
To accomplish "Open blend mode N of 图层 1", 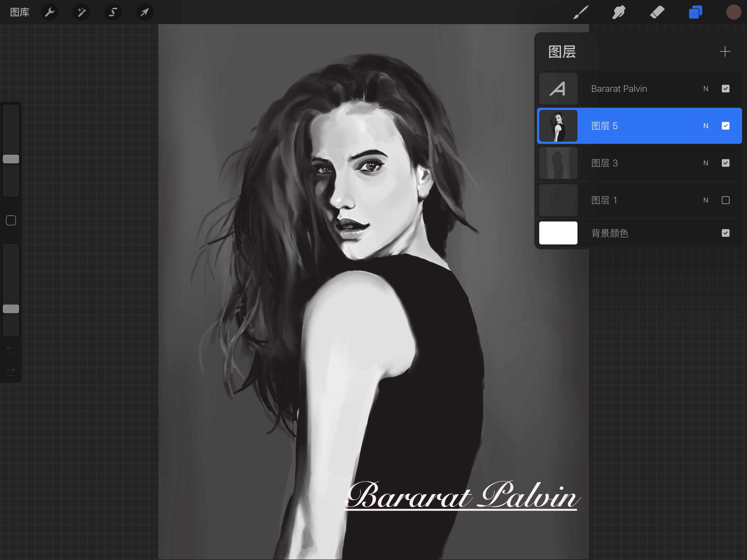I will pos(705,200).
